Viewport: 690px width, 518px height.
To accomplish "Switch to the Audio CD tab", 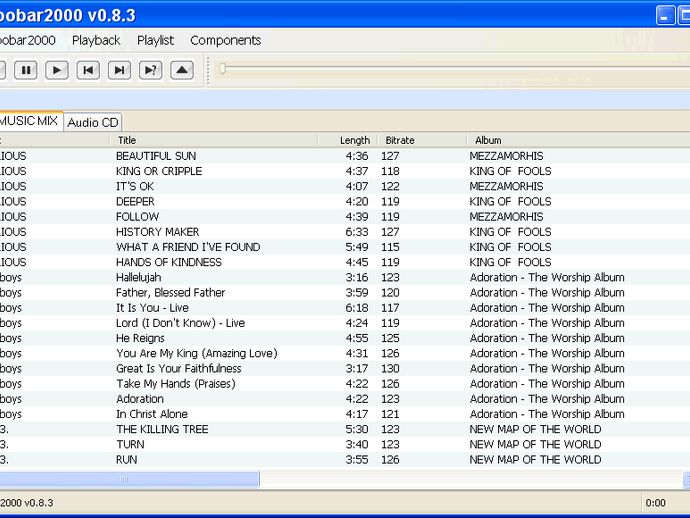I will (x=93, y=122).
